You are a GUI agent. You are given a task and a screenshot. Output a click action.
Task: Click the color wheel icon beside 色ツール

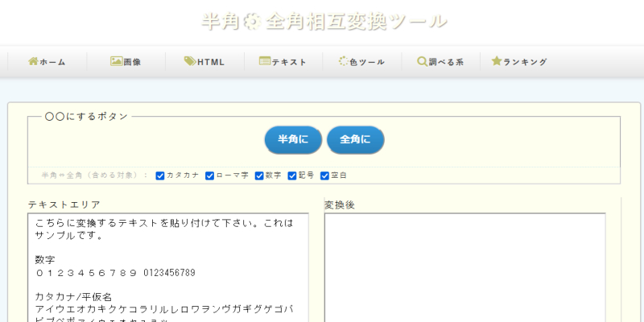tap(344, 61)
